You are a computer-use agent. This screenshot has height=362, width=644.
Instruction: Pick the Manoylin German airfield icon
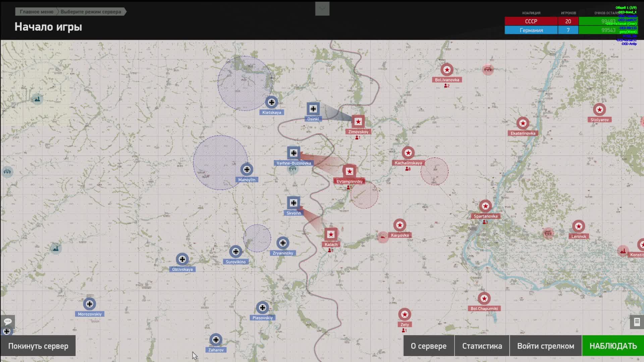pyautogui.click(x=247, y=170)
